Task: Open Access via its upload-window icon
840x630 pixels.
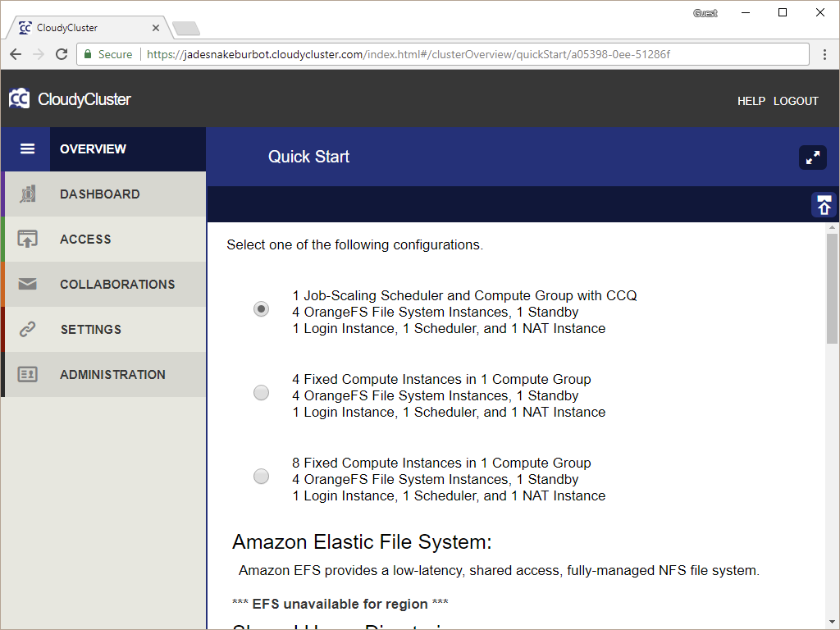Action: 25,239
